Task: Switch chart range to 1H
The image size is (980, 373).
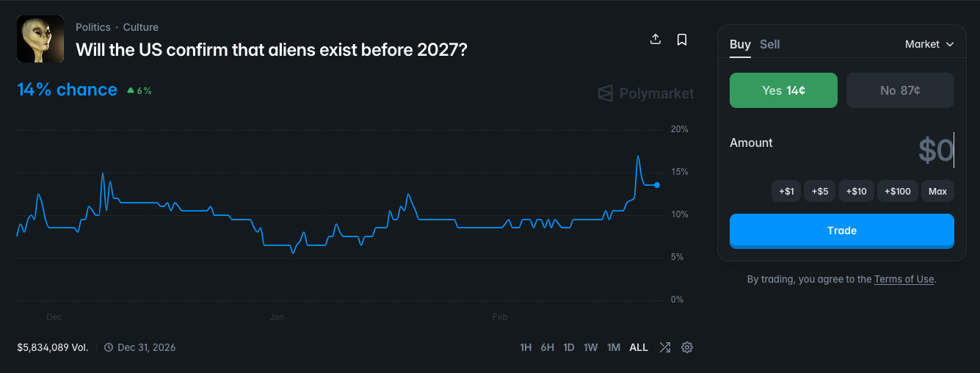Action: tap(526, 347)
